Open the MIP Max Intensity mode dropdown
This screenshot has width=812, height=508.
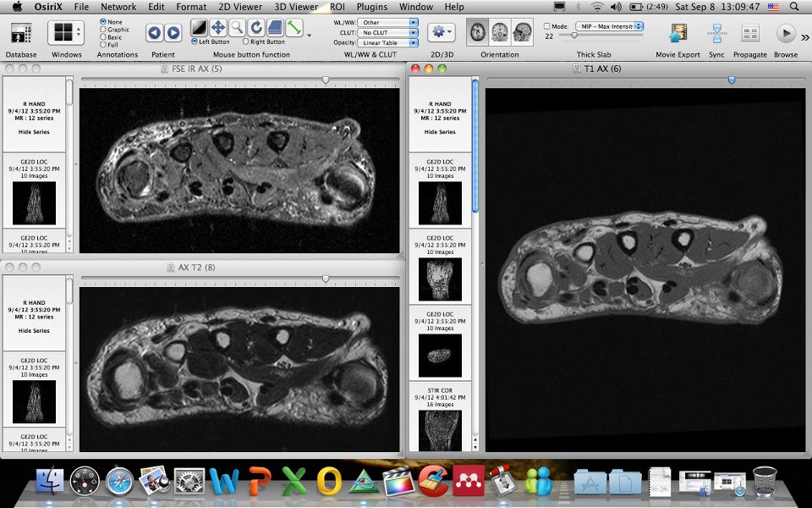pos(609,25)
